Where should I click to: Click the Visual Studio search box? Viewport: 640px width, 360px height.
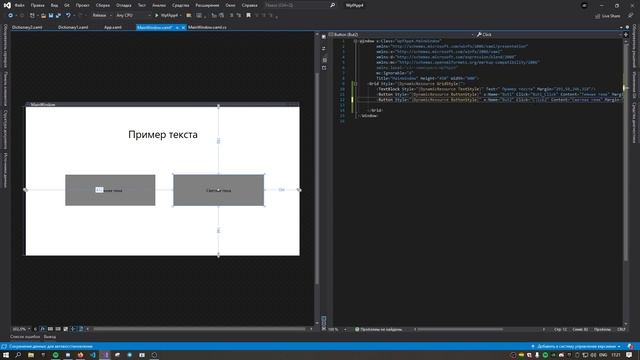pos(300,5)
